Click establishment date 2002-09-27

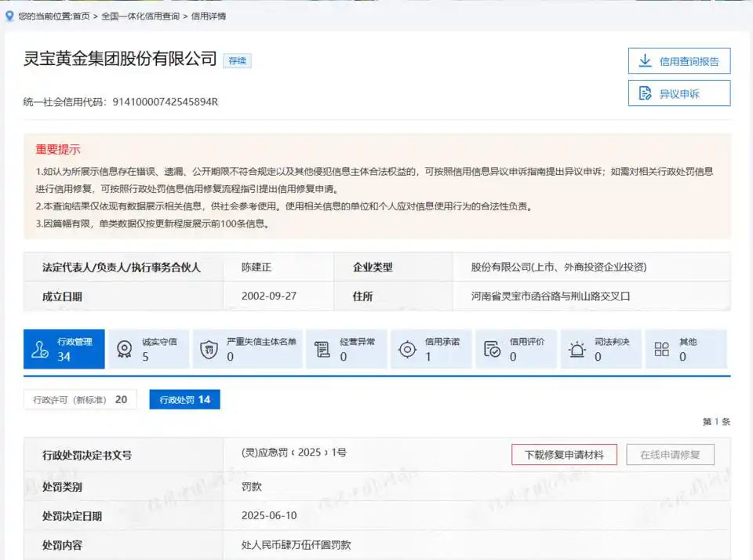pyautogui.click(x=269, y=296)
